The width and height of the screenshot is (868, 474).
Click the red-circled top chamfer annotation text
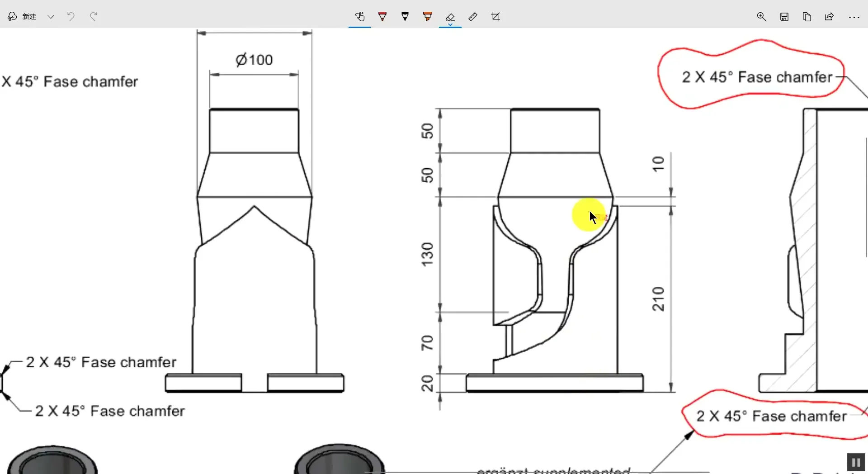tap(757, 77)
